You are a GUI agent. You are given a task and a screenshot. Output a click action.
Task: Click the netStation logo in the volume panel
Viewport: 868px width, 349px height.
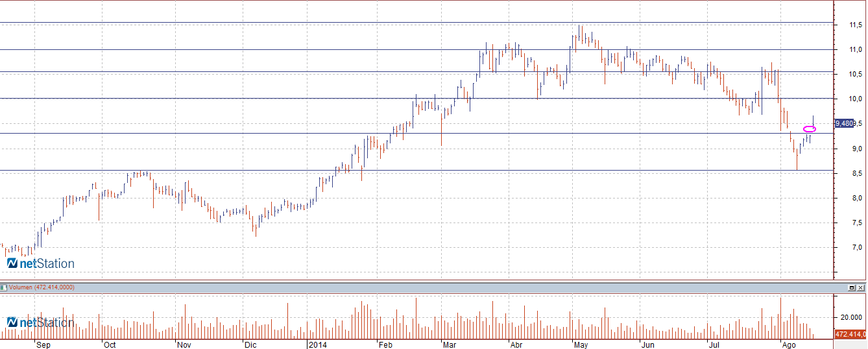click(x=41, y=322)
